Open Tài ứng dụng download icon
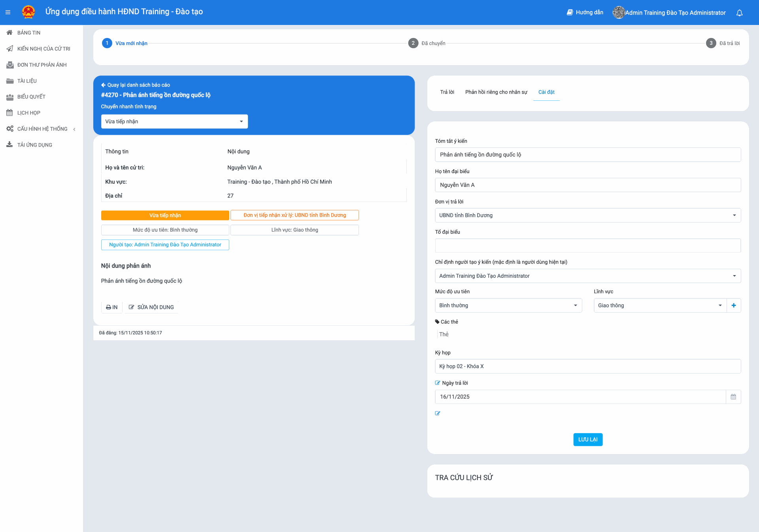Image resolution: width=759 pixels, height=532 pixels. click(x=10, y=145)
